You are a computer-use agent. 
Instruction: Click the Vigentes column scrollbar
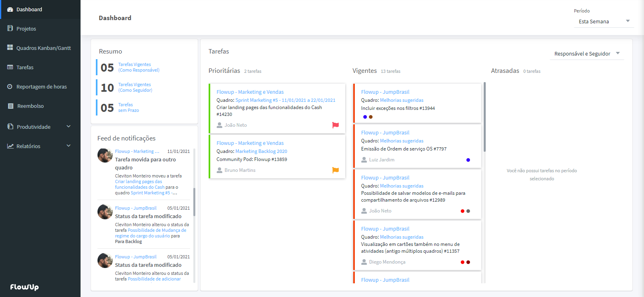tap(485, 117)
